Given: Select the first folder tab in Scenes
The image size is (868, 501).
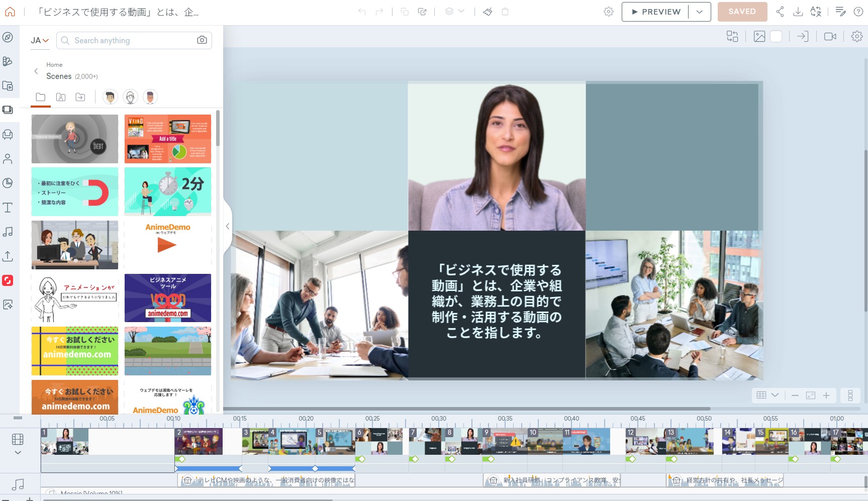Looking at the screenshot, I should click(x=41, y=97).
